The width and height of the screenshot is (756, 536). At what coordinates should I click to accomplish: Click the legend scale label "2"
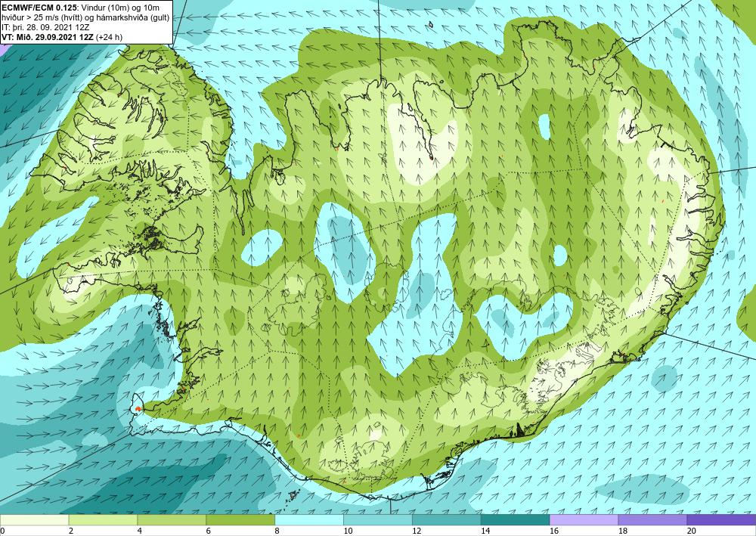71,531
